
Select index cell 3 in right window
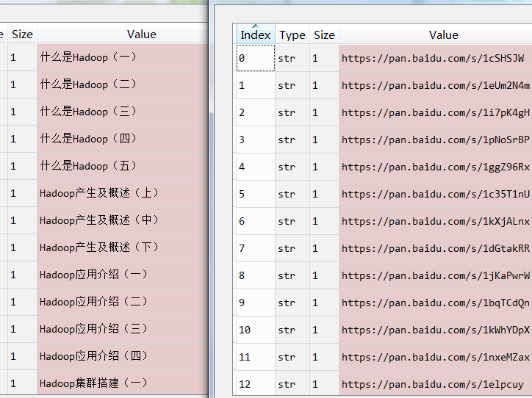(x=256, y=140)
